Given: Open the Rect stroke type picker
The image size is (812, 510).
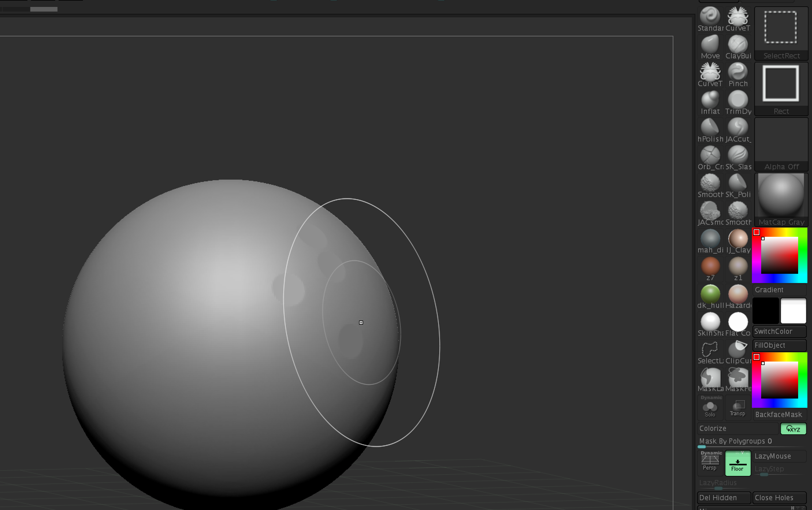Looking at the screenshot, I should [781, 89].
